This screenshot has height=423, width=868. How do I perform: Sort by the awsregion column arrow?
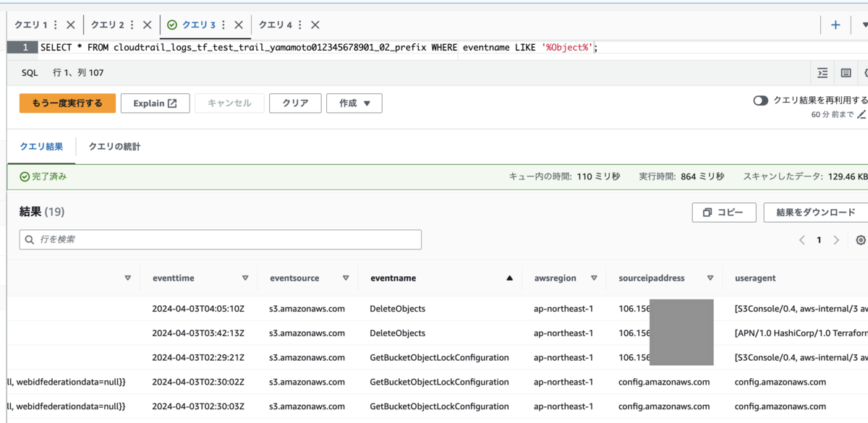point(594,278)
